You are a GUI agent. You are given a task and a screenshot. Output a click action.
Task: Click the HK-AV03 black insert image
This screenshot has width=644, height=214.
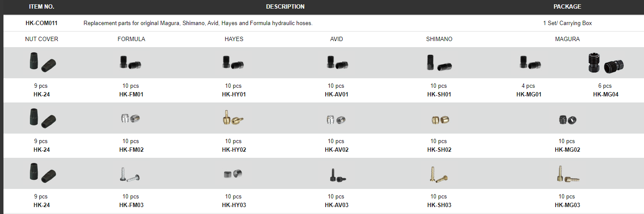pos(337,174)
